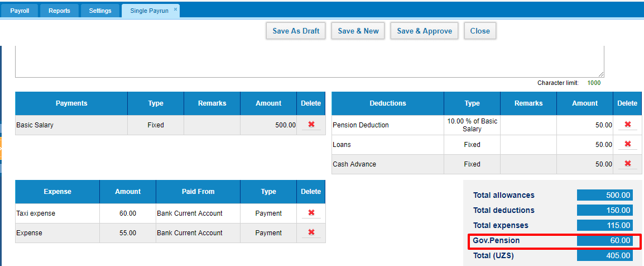
Task: Delete the Taxi expense row
Action: [311, 212]
